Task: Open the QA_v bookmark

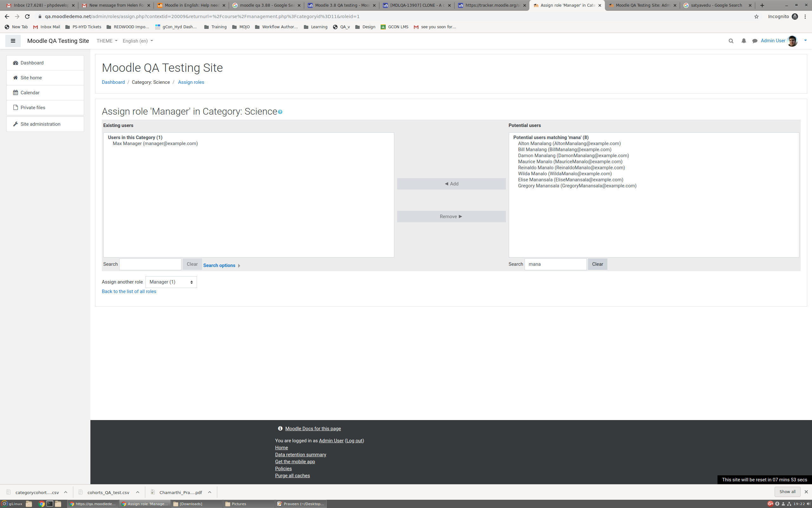Action: [341, 27]
